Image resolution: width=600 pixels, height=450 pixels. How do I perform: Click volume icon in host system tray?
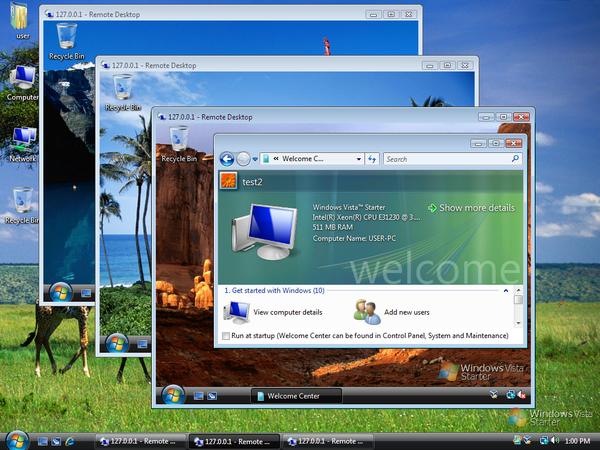555,441
